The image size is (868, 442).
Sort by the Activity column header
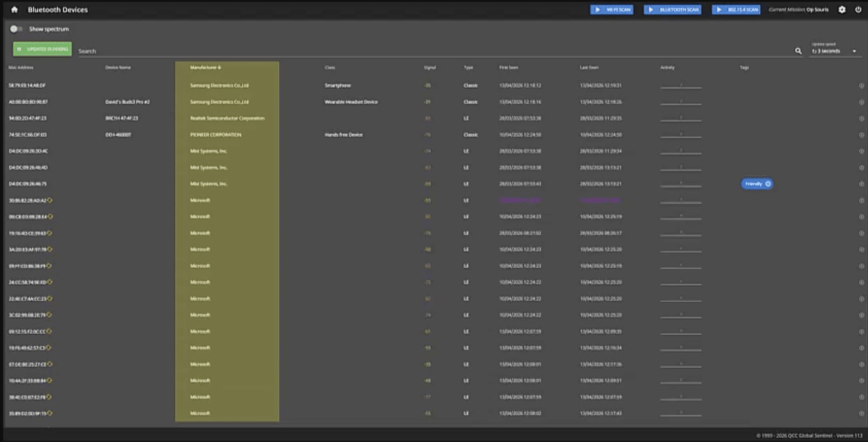click(668, 68)
